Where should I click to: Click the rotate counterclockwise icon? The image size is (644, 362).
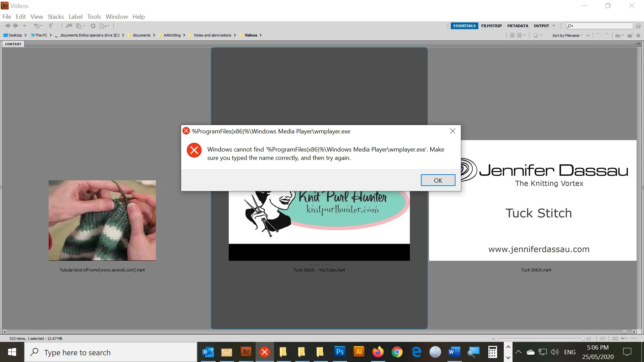click(x=598, y=36)
